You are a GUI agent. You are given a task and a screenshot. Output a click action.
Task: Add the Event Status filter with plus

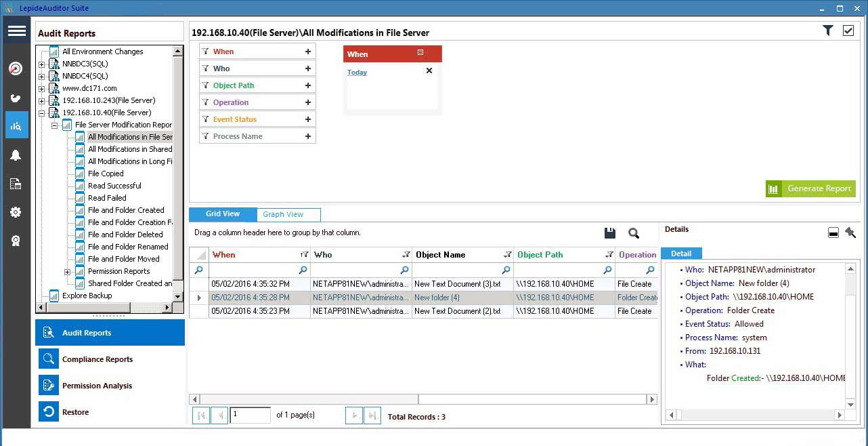coord(308,119)
